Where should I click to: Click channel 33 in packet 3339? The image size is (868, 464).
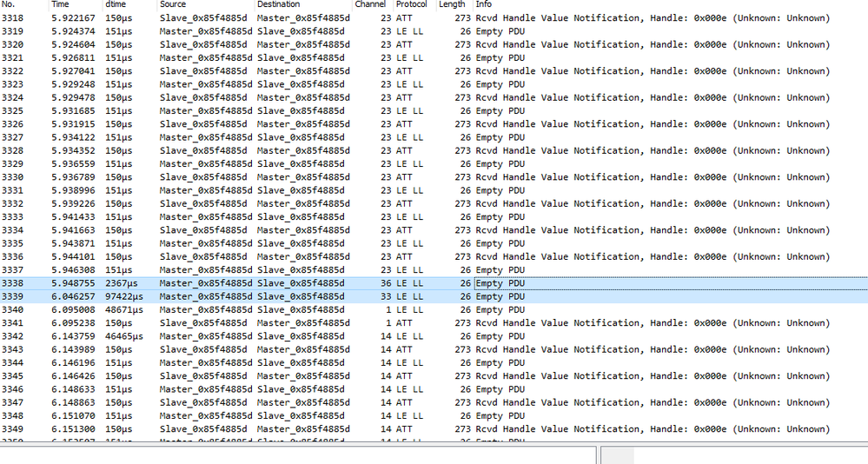tap(386, 297)
